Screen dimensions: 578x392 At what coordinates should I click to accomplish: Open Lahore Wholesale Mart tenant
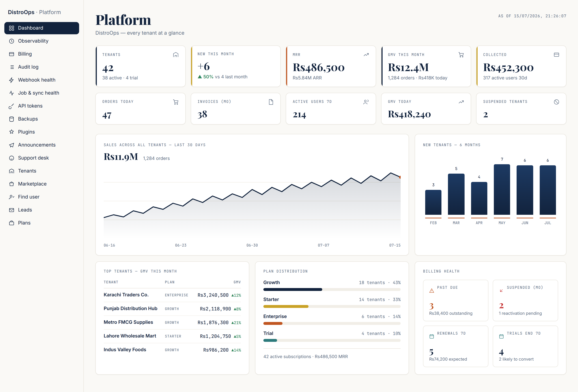[x=172, y=336]
